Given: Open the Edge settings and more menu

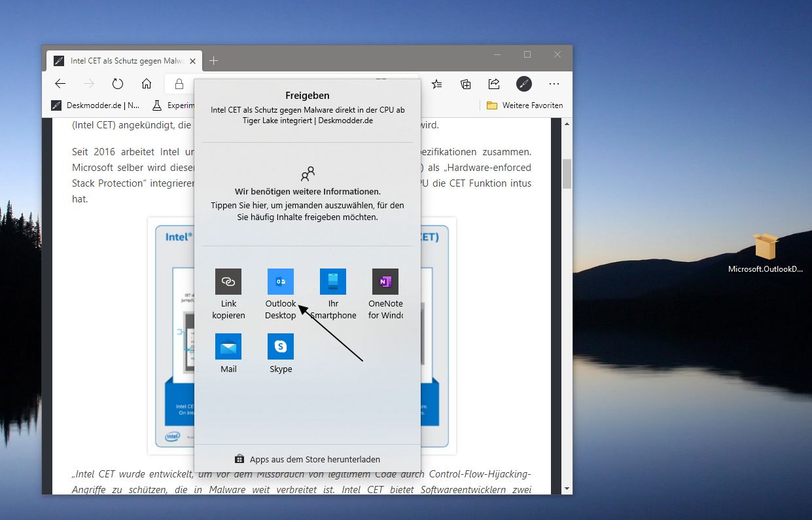Looking at the screenshot, I should click(x=554, y=84).
